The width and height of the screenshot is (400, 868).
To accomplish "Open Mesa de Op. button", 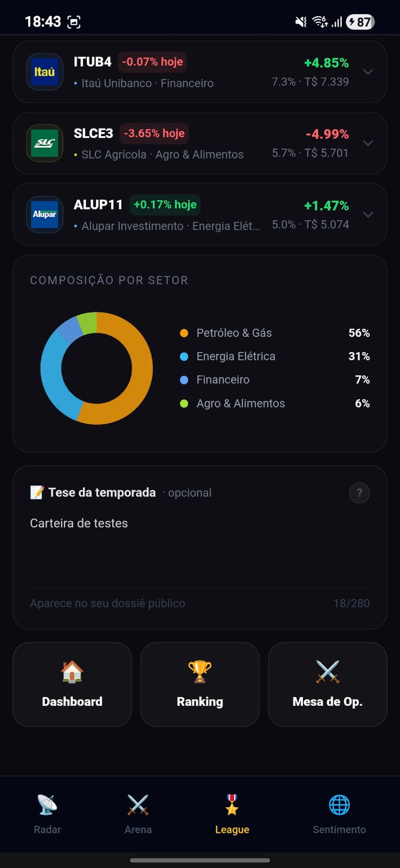I will coord(327,684).
